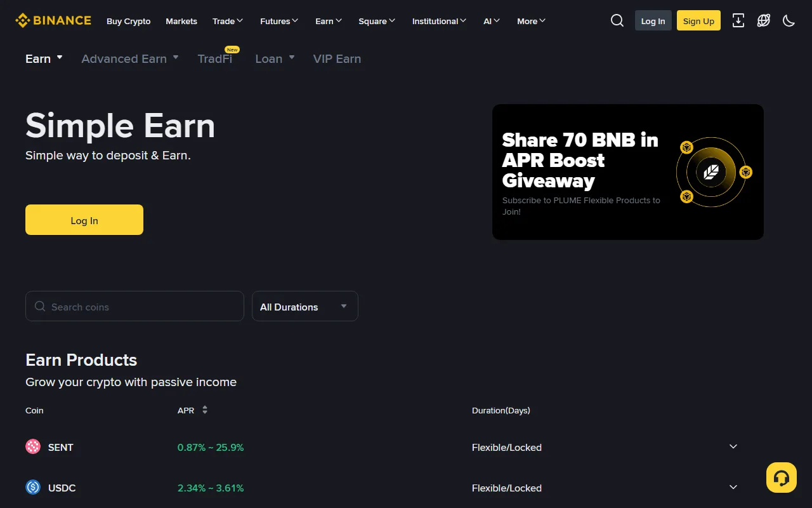Open the language globe icon
This screenshot has height=508, width=812.
pyautogui.click(x=764, y=21)
